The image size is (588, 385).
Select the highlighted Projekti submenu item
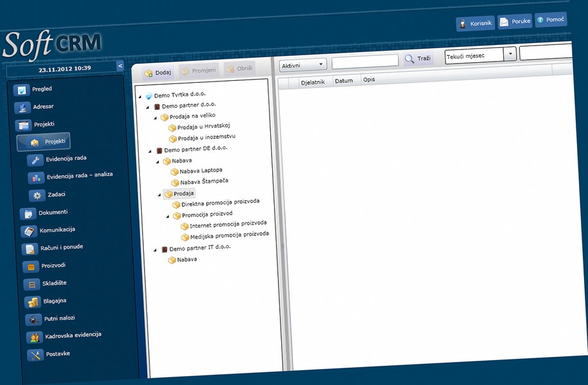[x=44, y=142]
